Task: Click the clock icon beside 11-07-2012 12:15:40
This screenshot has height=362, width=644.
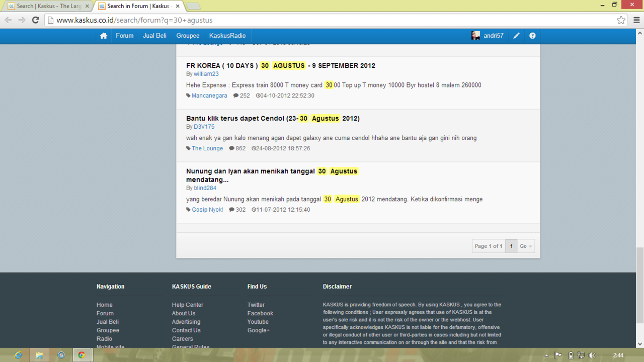Action: (254, 210)
